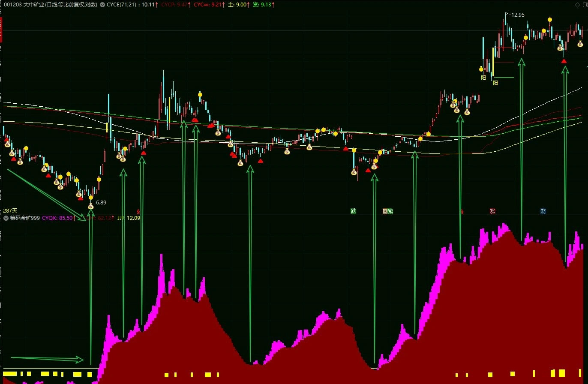Click the 筹码金矿999 indicator title
The image size is (588, 384).
pos(25,218)
